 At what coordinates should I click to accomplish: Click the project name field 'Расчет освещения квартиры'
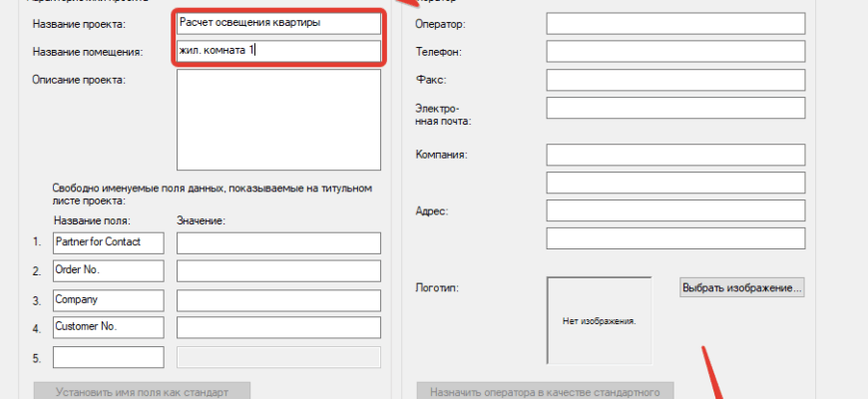point(277,23)
